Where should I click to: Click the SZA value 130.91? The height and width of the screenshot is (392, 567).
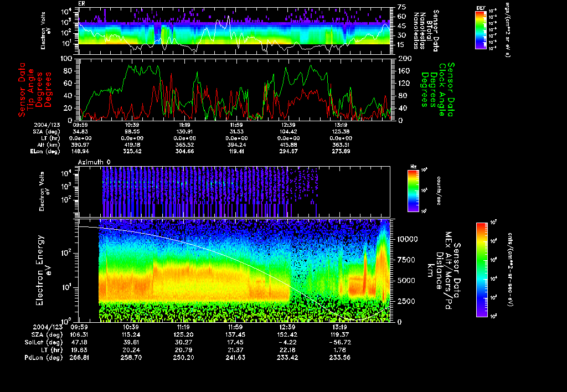pyautogui.click(x=184, y=132)
